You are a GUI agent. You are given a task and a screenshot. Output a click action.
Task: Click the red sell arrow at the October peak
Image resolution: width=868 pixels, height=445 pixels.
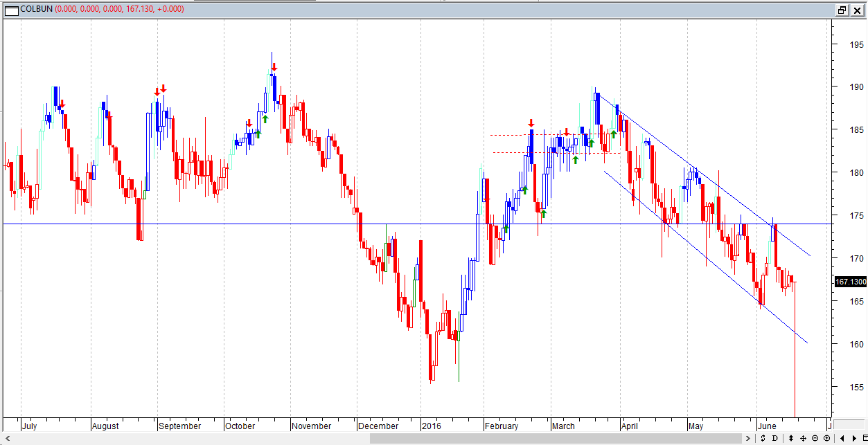[274, 67]
